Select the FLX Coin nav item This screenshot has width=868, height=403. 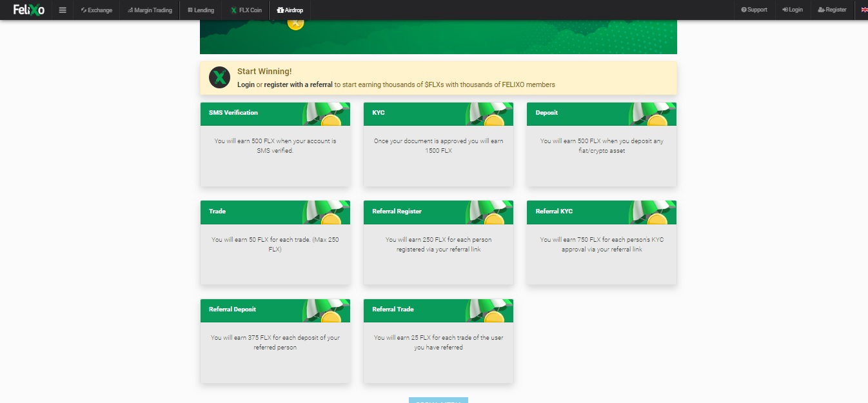tap(246, 10)
